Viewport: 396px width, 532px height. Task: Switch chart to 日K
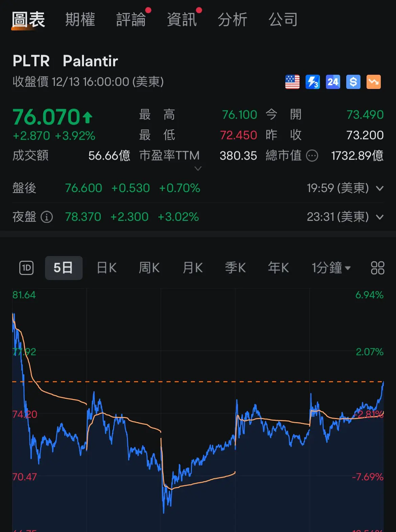click(107, 268)
